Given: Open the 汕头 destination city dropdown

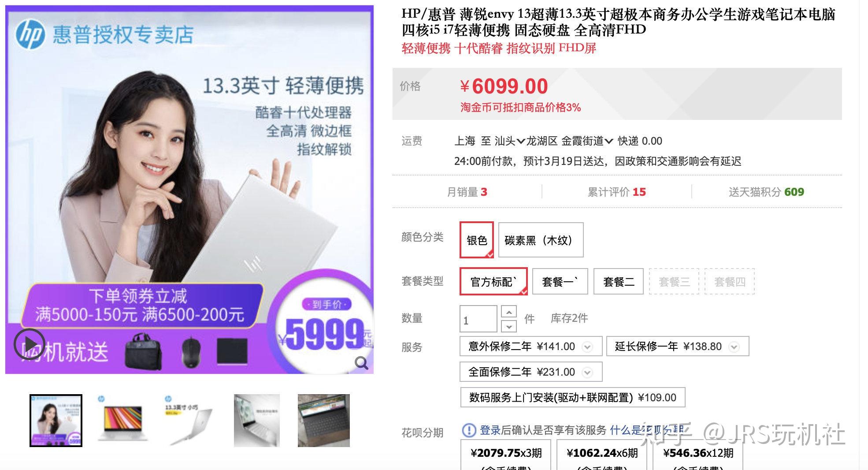Looking at the screenshot, I should (x=510, y=141).
